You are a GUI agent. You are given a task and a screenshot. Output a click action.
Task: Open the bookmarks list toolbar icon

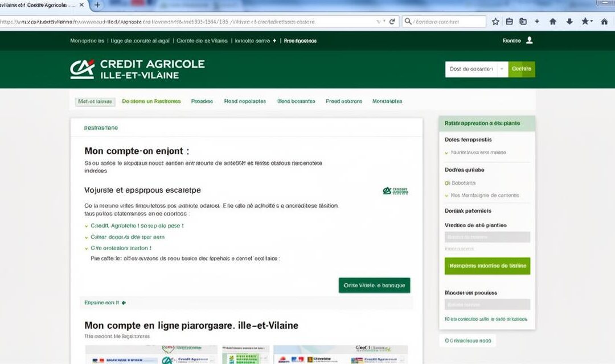[509, 22]
